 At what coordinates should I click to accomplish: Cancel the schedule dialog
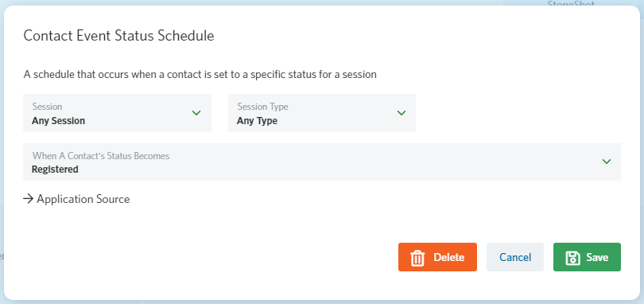click(x=515, y=257)
